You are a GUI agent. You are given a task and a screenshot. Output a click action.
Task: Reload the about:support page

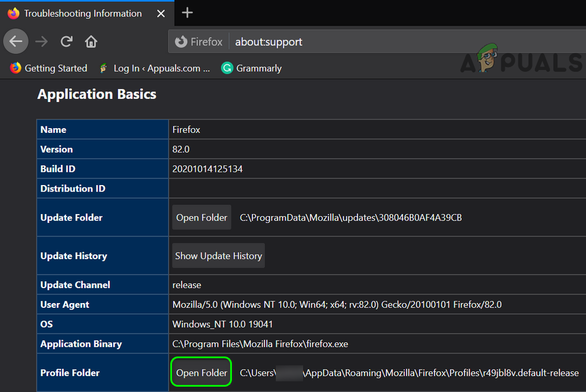click(66, 42)
